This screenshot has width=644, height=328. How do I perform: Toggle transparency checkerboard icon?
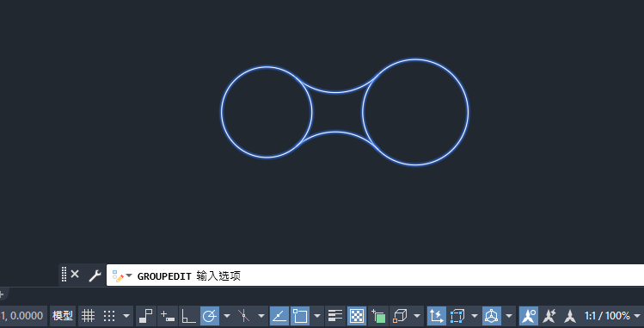[357, 316]
